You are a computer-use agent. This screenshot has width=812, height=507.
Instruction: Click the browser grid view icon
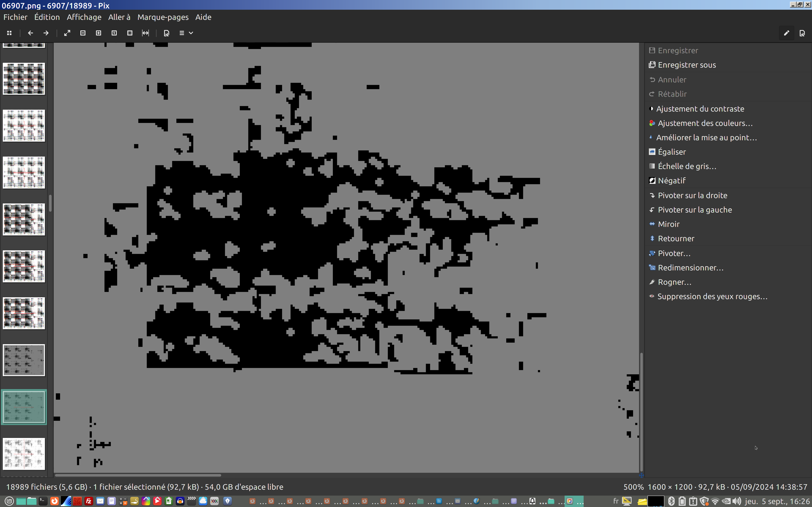pyautogui.click(x=9, y=33)
